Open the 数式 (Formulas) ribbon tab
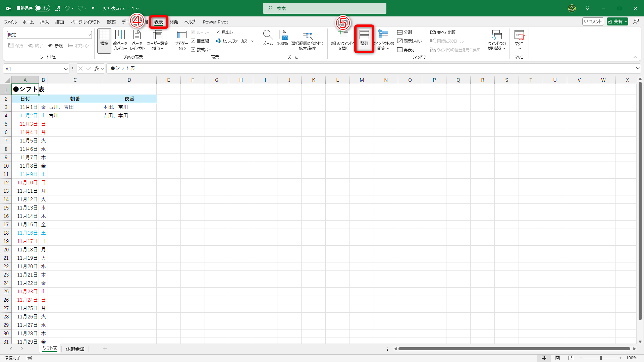 111,22
